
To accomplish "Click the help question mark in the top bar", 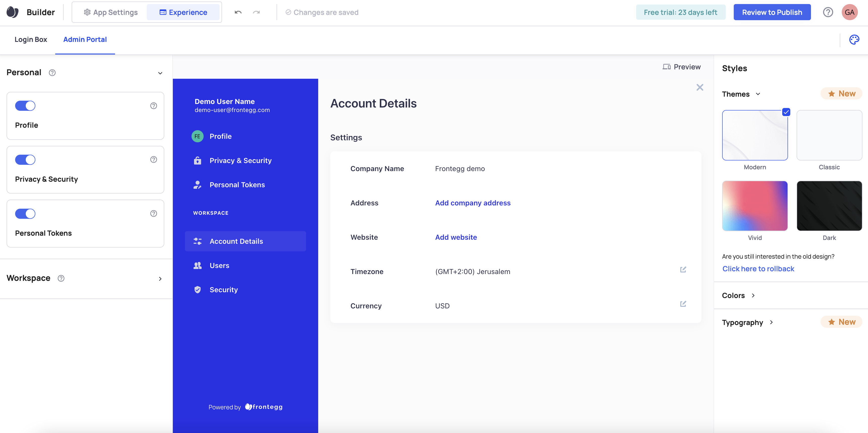I will click(828, 12).
